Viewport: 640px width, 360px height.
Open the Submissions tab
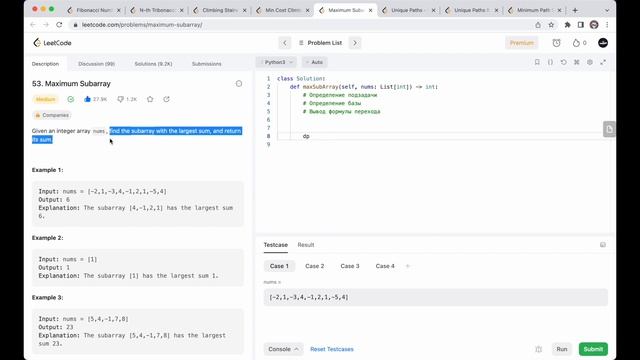click(207, 64)
